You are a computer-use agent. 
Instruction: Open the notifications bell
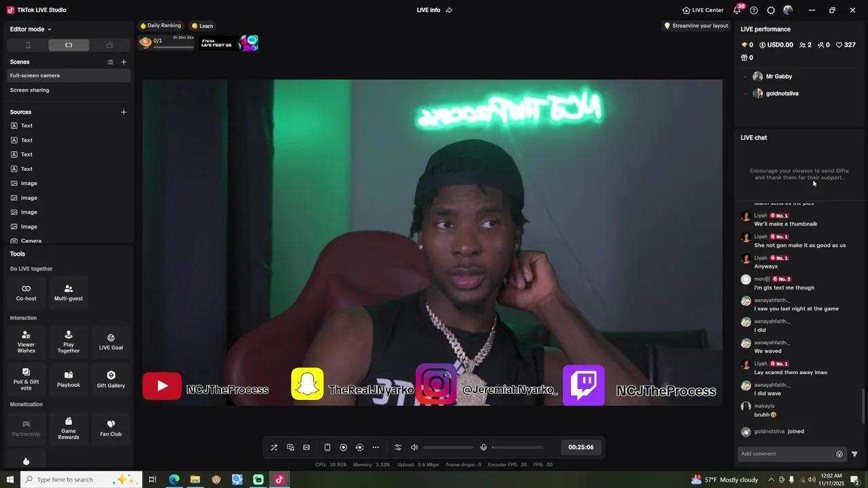click(737, 10)
